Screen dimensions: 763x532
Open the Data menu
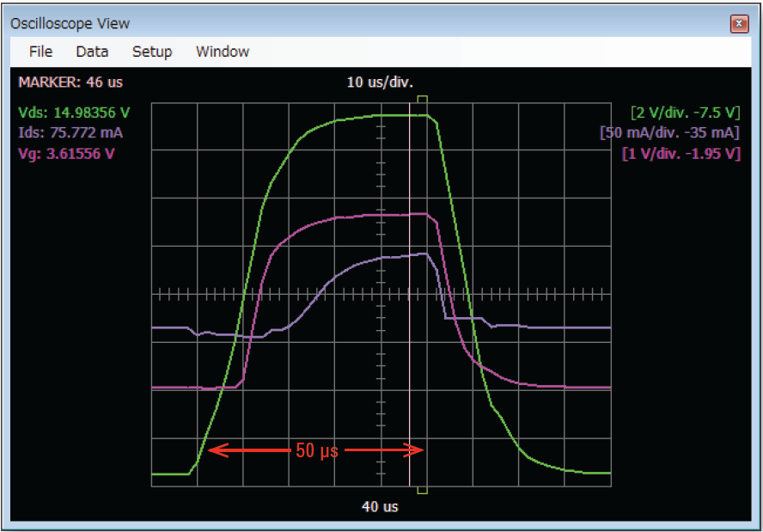[x=92, y=52]
